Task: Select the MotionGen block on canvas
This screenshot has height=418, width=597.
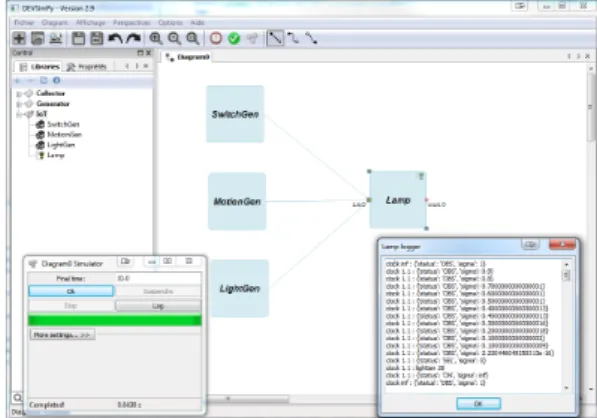Action: 237,201
